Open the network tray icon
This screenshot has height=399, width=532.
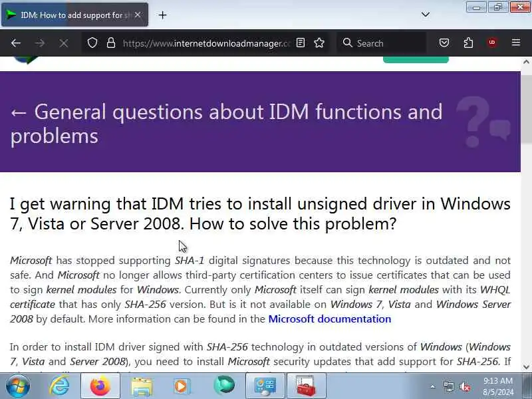coord(448,386)
